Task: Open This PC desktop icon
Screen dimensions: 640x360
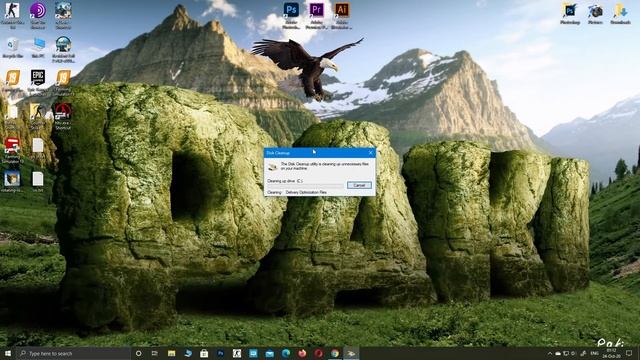Action: (x=38, y=47)
